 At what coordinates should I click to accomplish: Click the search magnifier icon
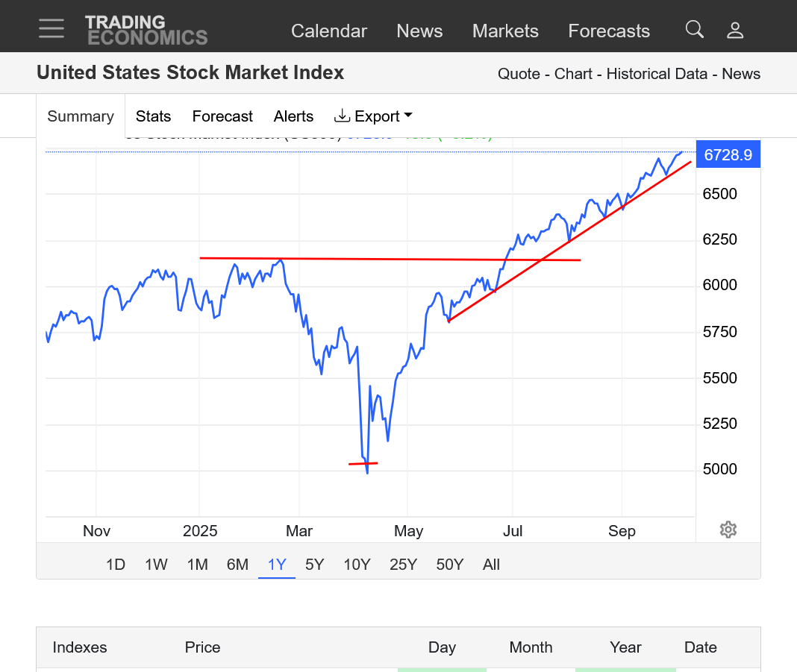[x=695, y=30]
